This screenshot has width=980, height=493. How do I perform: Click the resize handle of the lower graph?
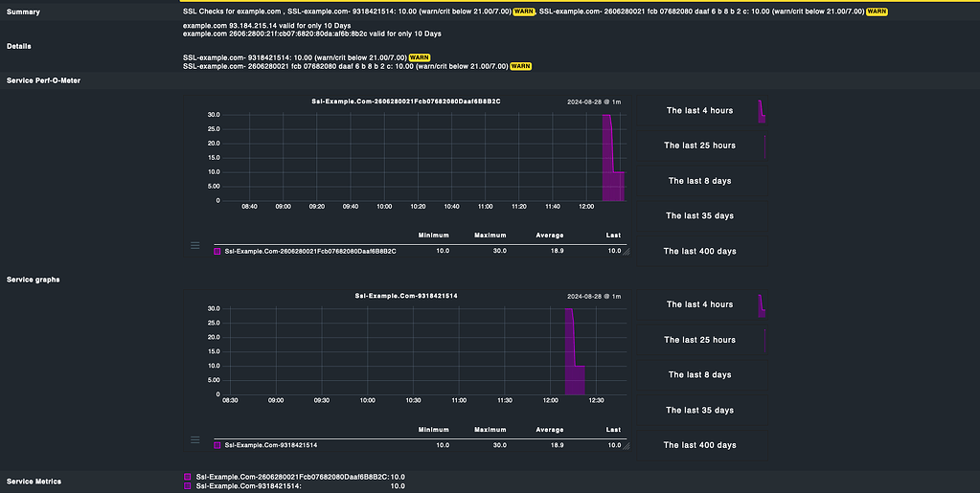(627, 446)
